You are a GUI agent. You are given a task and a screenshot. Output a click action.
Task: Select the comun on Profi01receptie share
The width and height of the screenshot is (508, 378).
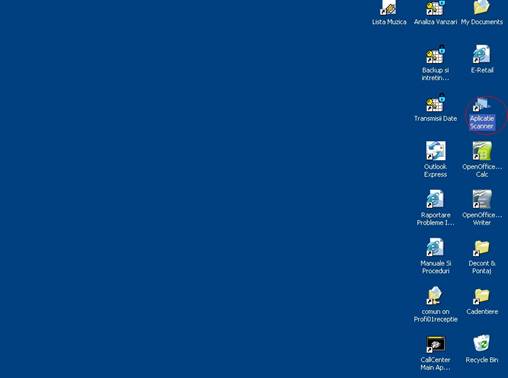(435, 296)
